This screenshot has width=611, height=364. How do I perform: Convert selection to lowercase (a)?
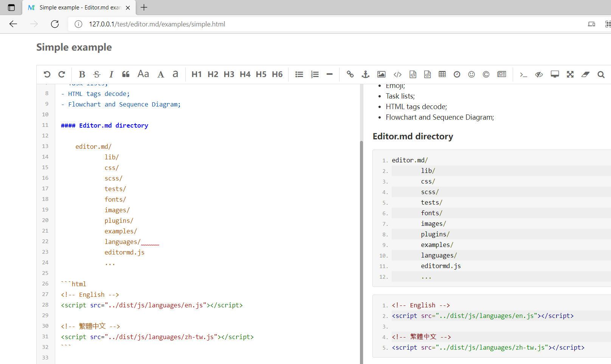pos(175,74)
